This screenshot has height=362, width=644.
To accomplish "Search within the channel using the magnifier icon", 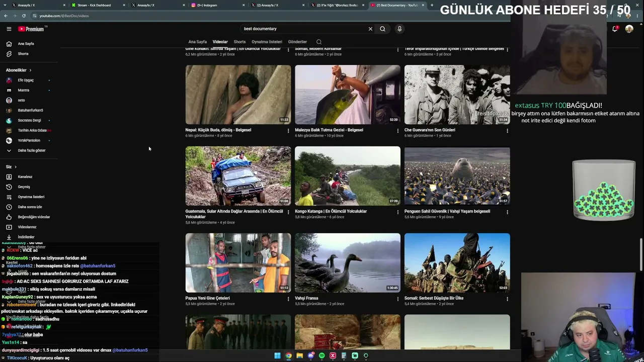I will [x=318, y=42].
